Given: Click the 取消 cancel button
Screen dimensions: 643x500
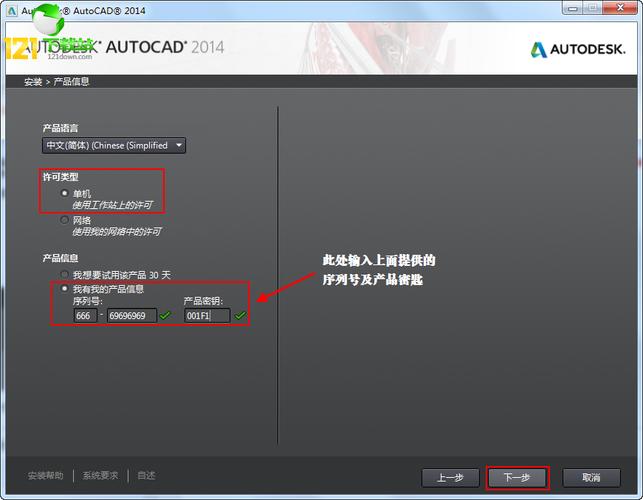Looking at the screenshot, I should [x=591, y=478].
